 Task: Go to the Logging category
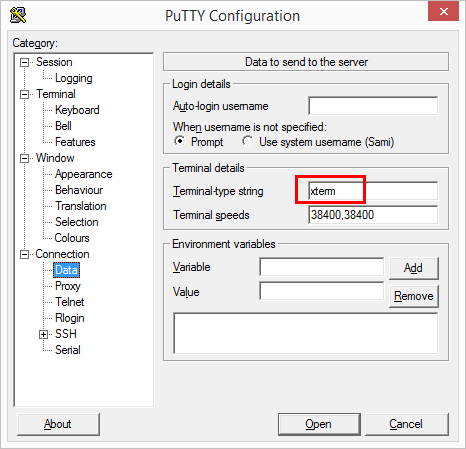pyautogui.click(x=74, y=78)
